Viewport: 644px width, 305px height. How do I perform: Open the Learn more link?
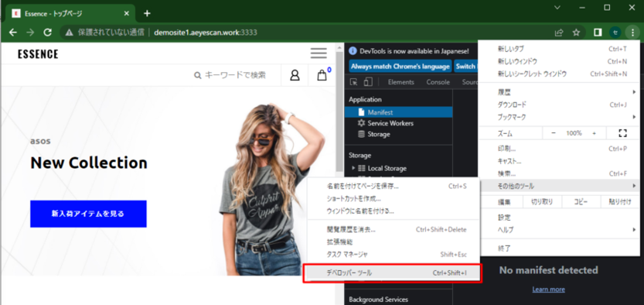tap(548, 290)
